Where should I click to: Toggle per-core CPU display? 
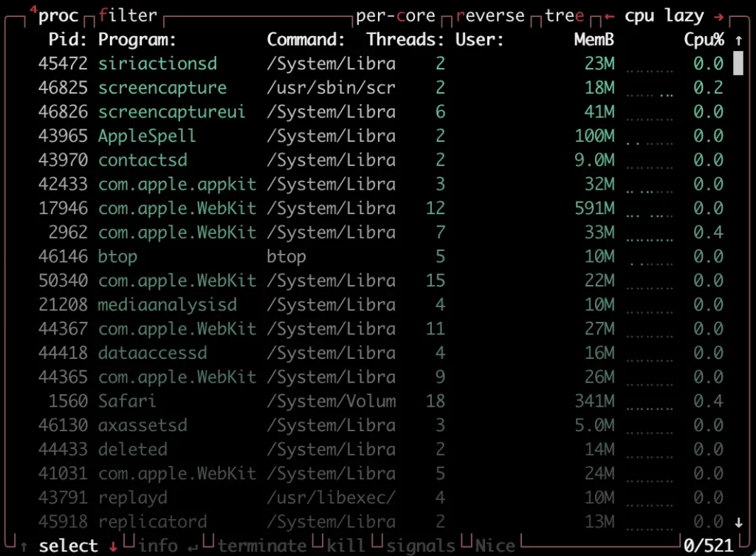395,16
